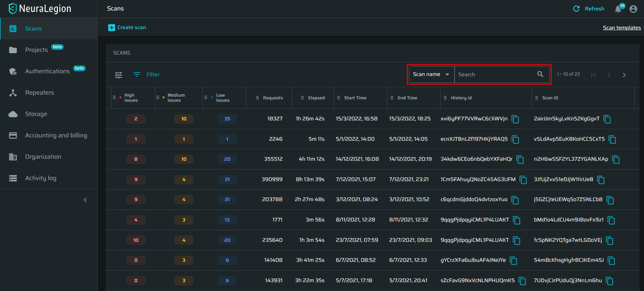Copy scan ID vSLdAvp5EuK8KoHCC5CxT5
The height and width of the screenshot is (291, 644).
[x=613, y=139]
